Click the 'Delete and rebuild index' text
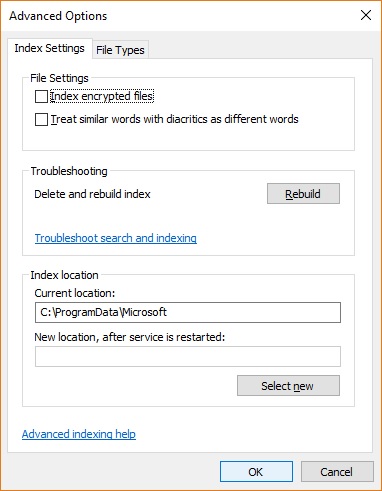 92,194
